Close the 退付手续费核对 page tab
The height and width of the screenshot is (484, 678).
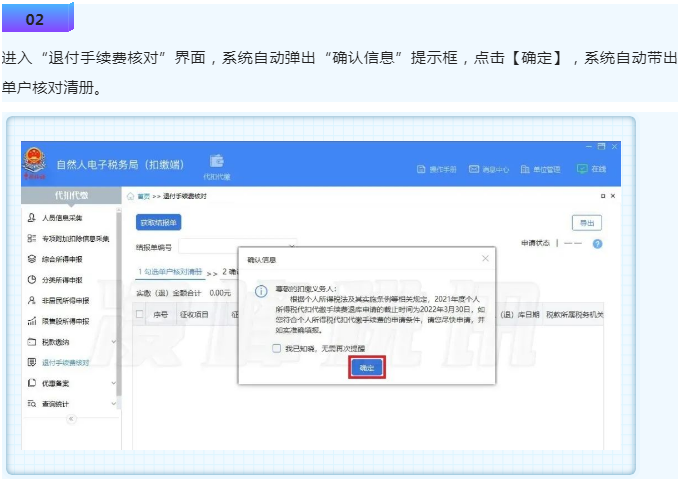(x=613, y=196)
